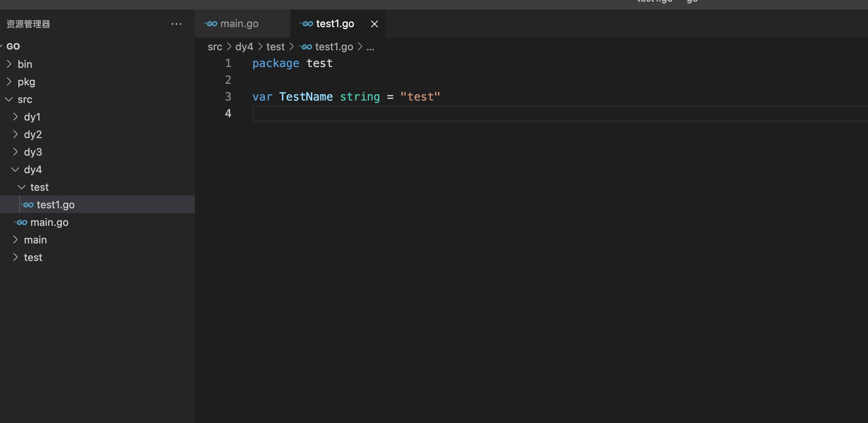Select test1.go in the file tree

pos(55,204)
